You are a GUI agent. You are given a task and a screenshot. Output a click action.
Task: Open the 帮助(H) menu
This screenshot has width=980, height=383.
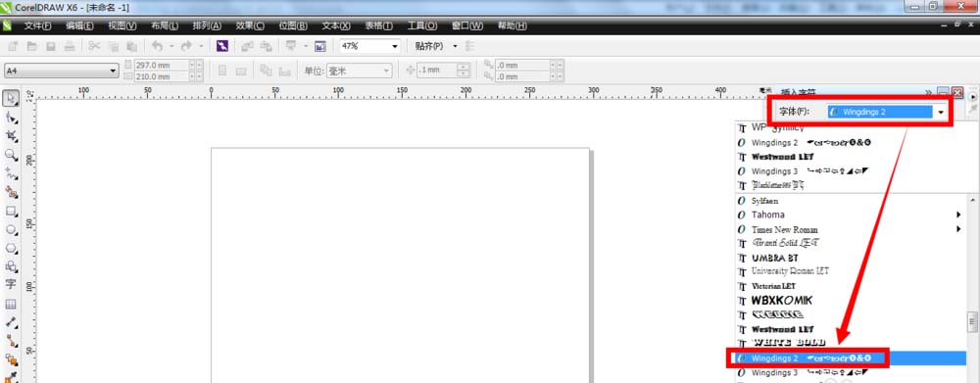tap(512, 26)
